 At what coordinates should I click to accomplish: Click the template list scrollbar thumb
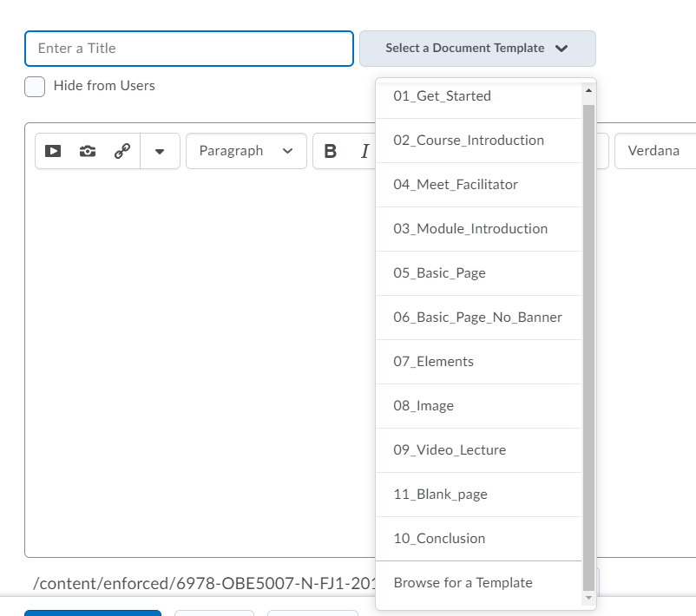coord(588,349)
